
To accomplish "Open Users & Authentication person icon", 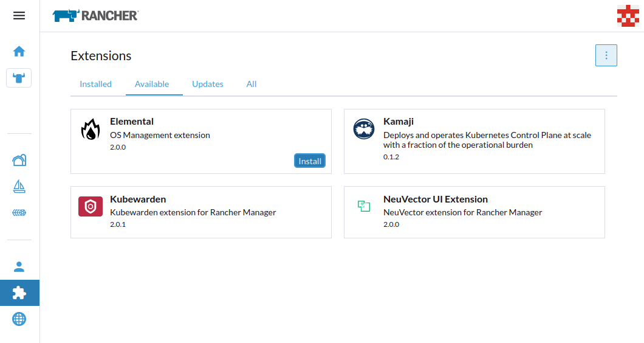I will click(x=19, y=266).
